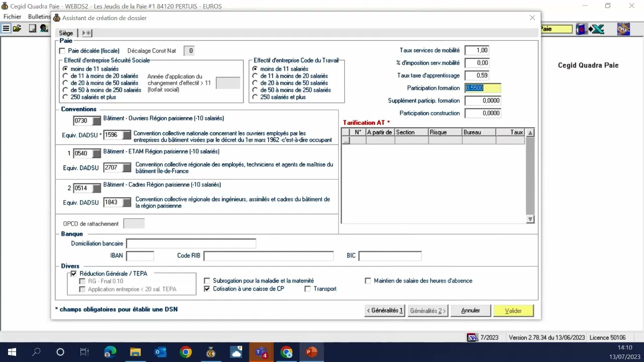The image size is (644, 362).
Task: Open second Chrome icon next to Teams
Action: (x=286, y=352)
